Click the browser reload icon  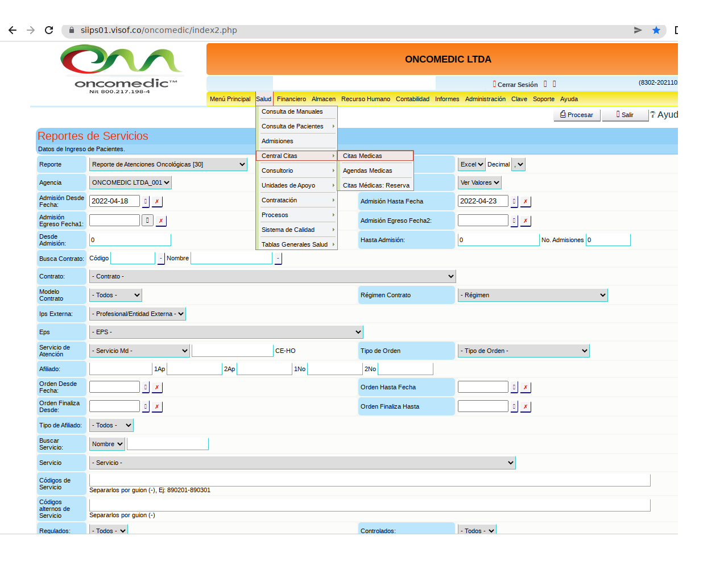pyautogui.click(x=49, y=30)
